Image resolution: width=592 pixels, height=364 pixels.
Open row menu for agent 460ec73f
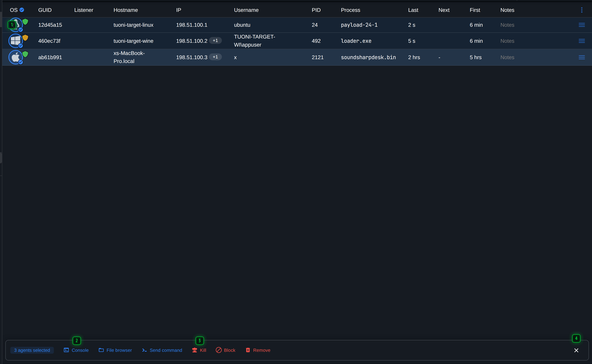click(582, 41)
